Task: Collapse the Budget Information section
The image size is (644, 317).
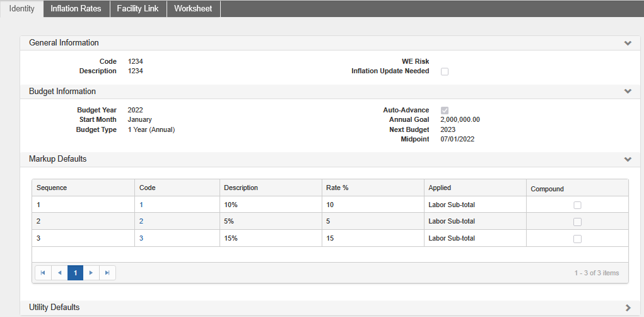Action: tap(628, 92)
